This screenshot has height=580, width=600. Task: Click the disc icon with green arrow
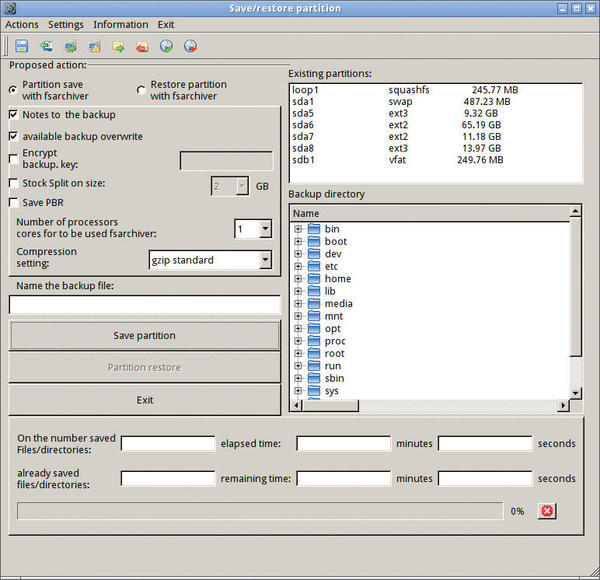click(x=166, y=46)
